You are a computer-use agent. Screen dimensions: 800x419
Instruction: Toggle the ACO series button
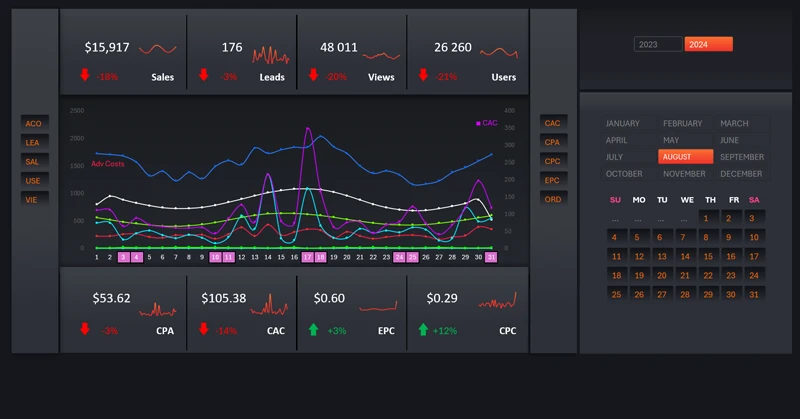coord(33,123)
